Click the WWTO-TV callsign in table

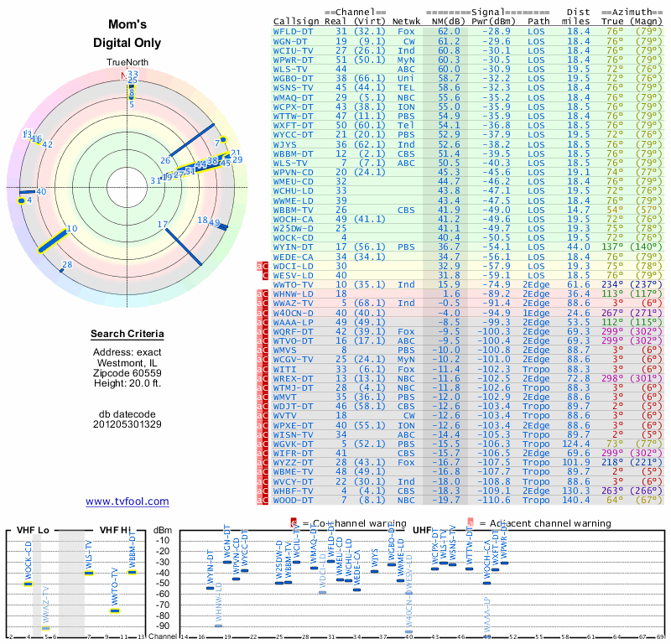pyautogui.click(x=293, y=285)
